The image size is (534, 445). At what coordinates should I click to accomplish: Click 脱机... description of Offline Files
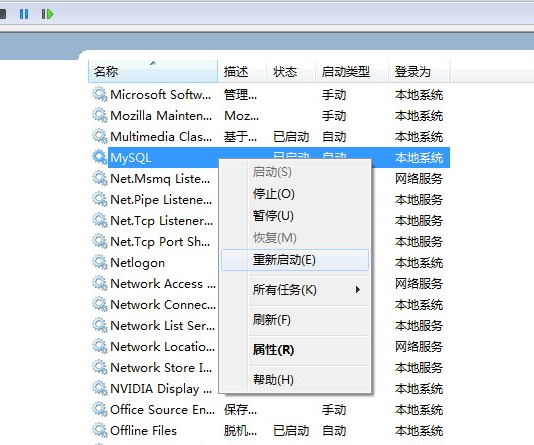[240, 431]
